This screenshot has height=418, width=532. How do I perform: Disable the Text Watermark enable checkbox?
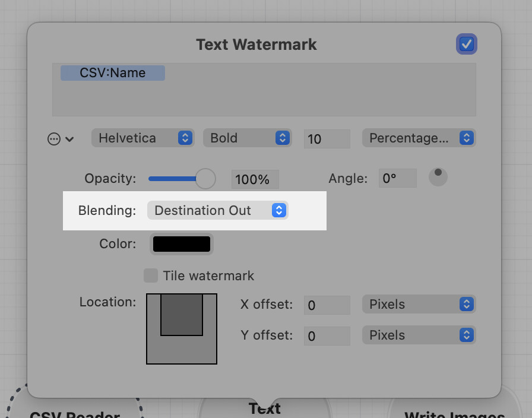467,45
